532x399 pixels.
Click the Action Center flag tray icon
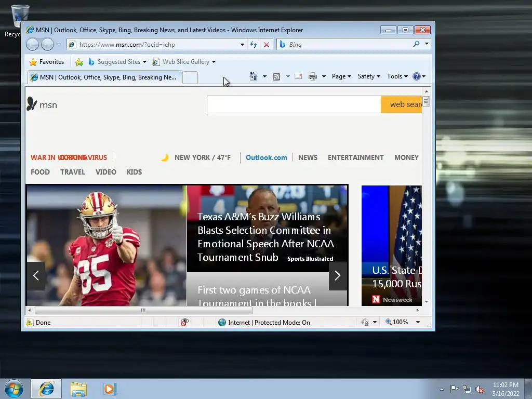click(454, 389)
